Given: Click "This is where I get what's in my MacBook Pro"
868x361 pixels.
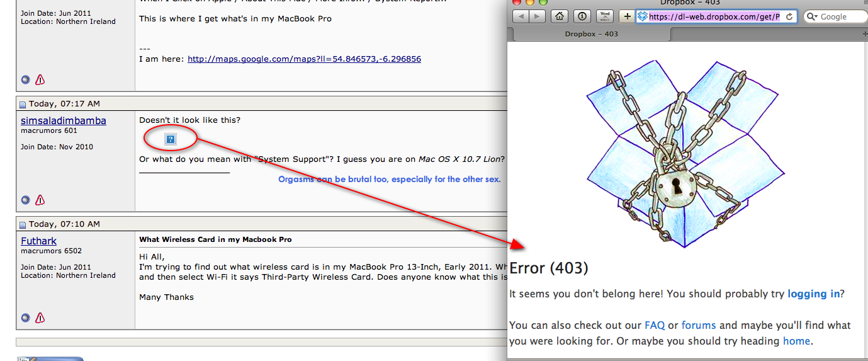Looking at the screenshot, I should coord(235,19).
